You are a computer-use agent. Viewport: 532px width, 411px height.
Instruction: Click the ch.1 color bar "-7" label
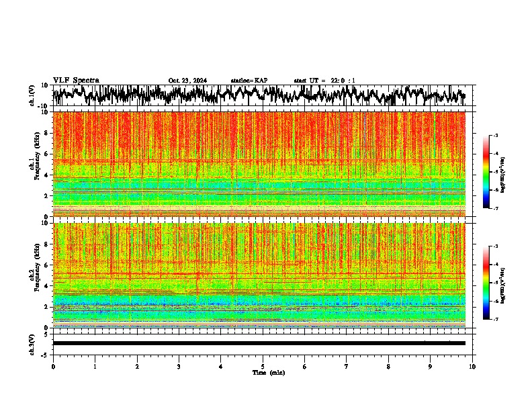495,208
